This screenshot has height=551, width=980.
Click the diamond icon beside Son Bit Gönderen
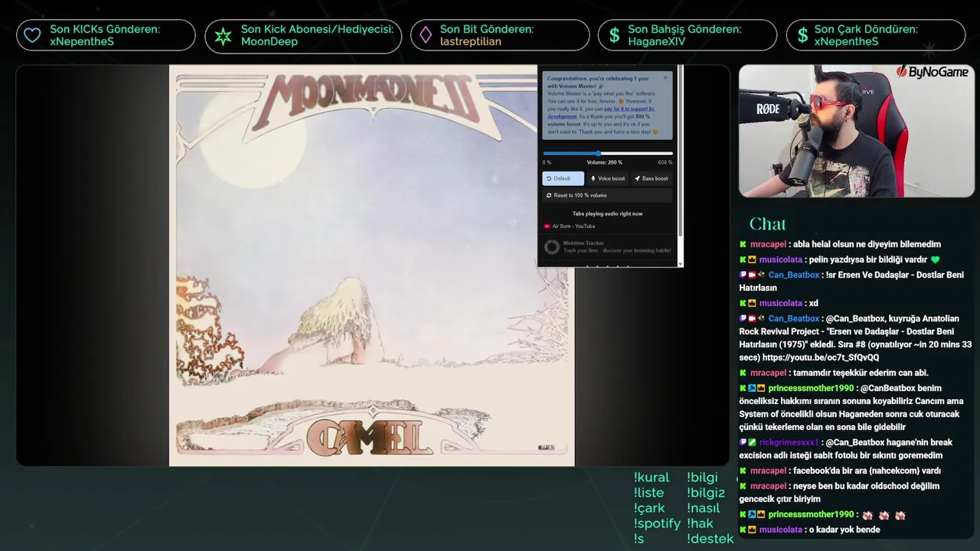click(x=425, y=35)
